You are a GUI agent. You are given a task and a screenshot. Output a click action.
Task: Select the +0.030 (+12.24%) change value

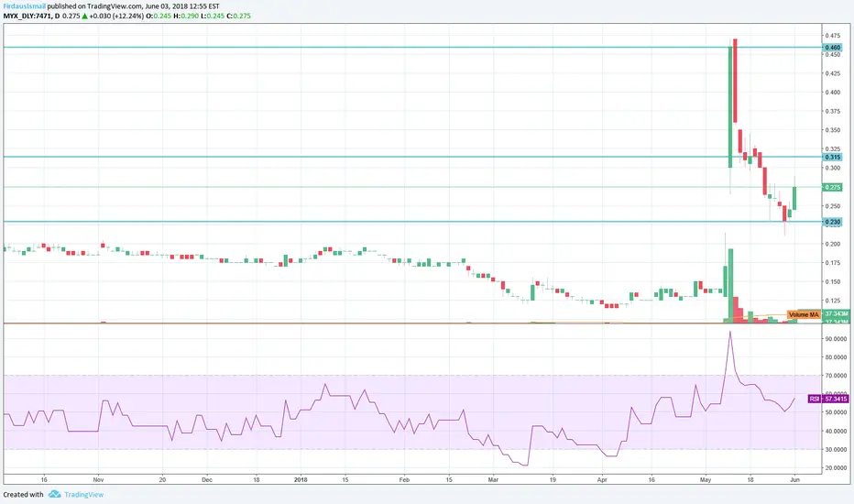[116, 16]
